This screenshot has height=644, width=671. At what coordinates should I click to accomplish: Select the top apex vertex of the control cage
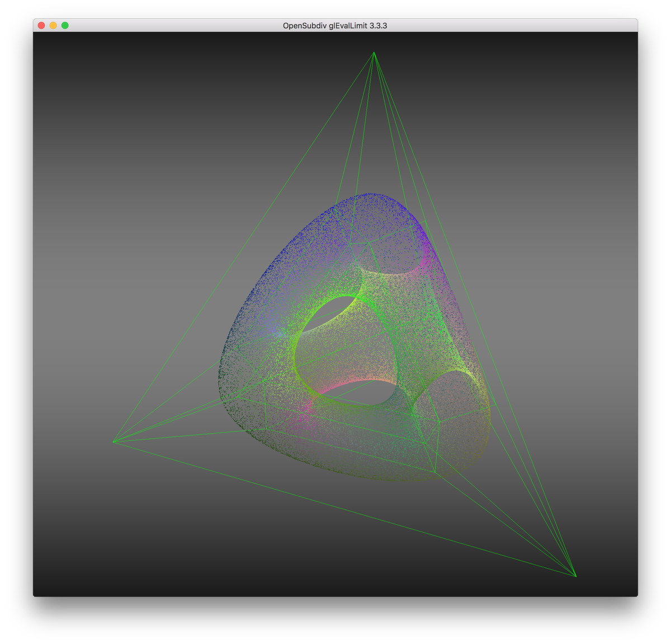(374, 53)
